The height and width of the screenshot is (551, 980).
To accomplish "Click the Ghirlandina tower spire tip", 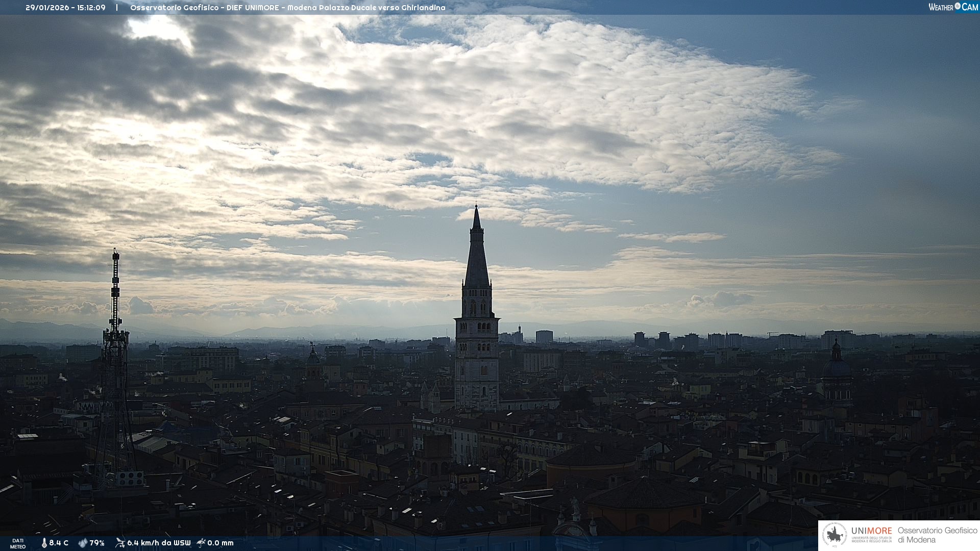I will 476,207.
